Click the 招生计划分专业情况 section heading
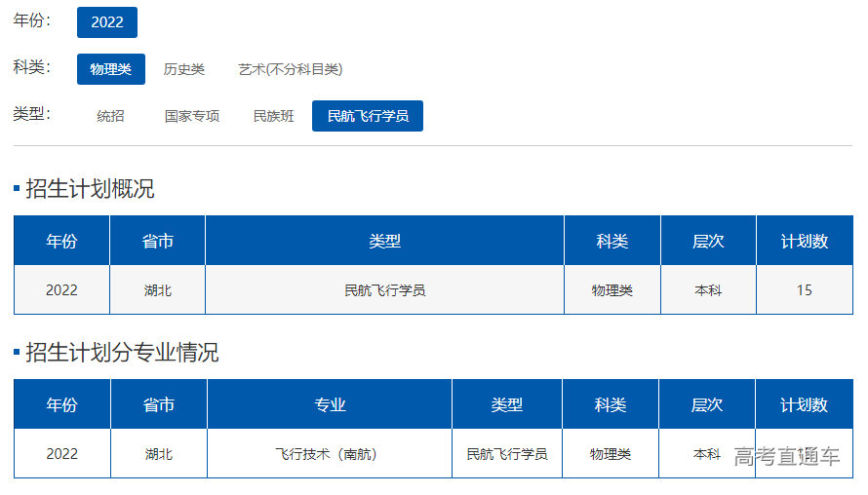This screenshot has height=495, width=868. coord(122,353)
